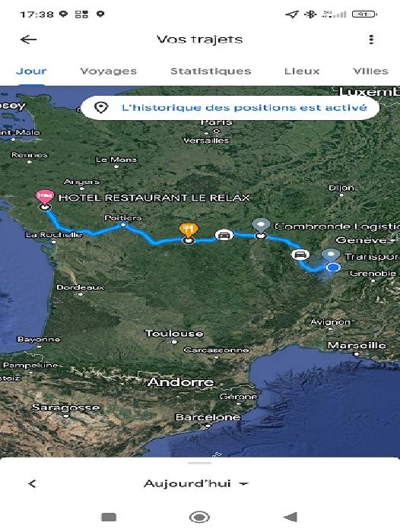Open the Statistiques tab
400x532 pixels.
(211, 71)
